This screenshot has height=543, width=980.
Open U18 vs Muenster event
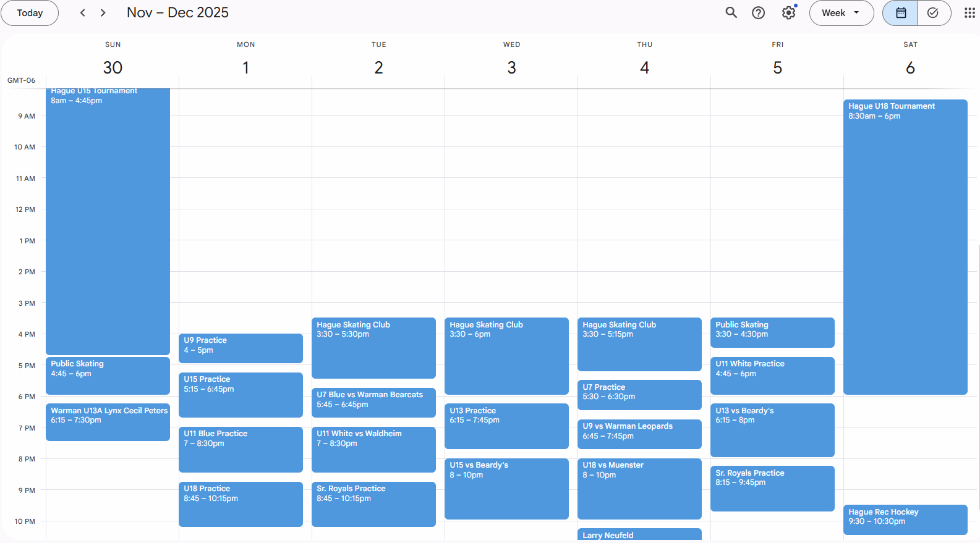[639, 488]
